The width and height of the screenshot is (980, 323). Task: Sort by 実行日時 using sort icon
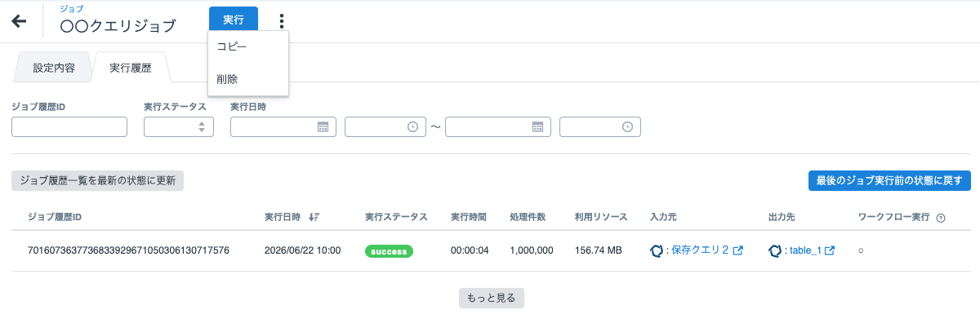[314, 218]
